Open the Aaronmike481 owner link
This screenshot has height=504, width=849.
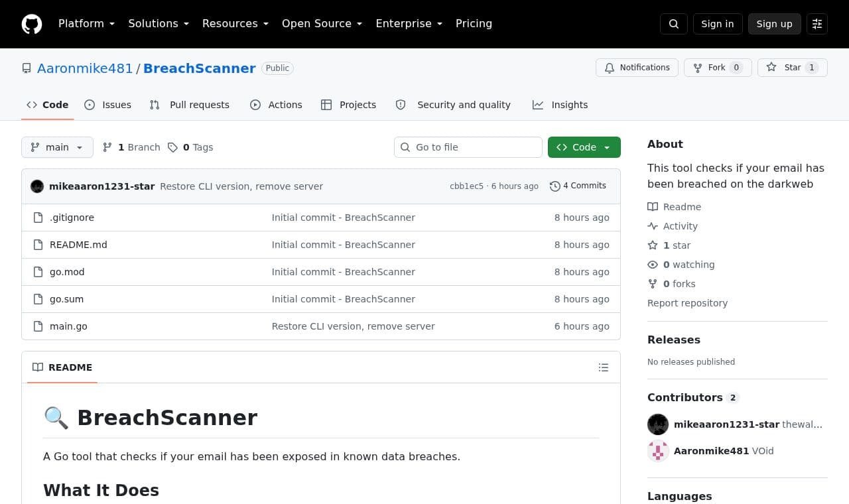(85, 68)
